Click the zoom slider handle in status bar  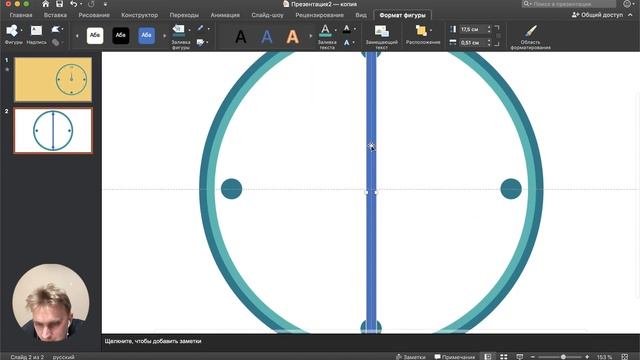[563, 357]
